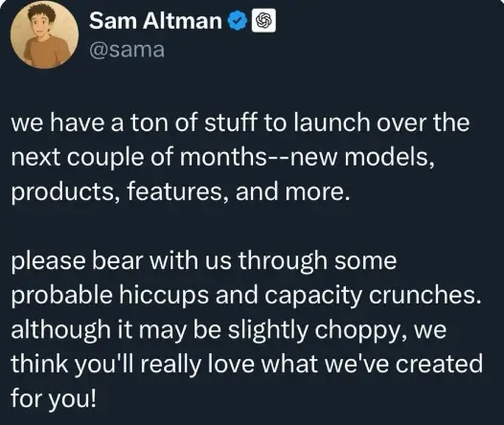
Task: Click the word "products," in the tweet
Action: (x=65, y=192)
